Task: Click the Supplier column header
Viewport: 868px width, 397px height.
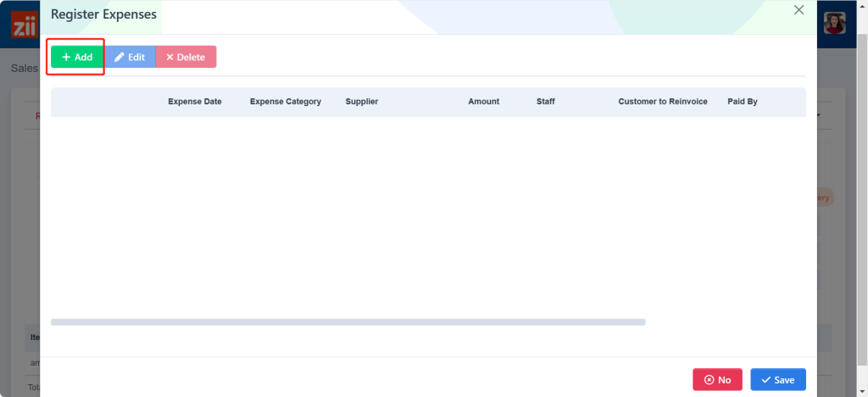Action: click(x=361, y=102)
